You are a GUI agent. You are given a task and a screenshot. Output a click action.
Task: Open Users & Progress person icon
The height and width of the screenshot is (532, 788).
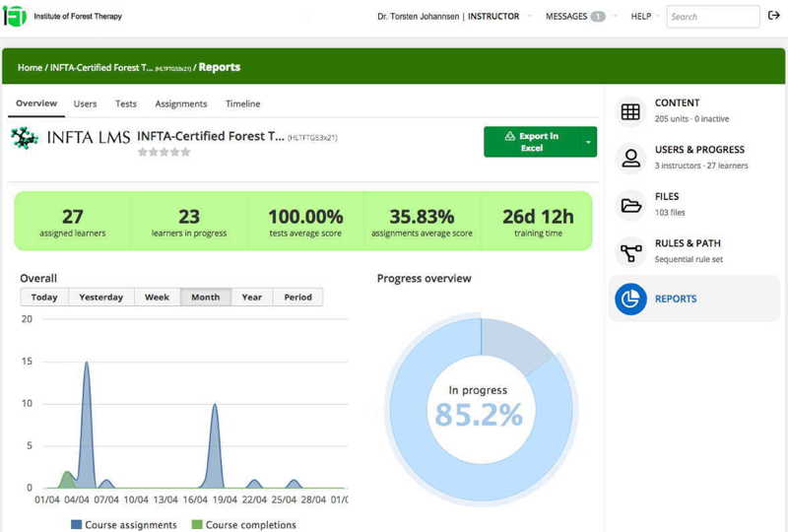630,158
